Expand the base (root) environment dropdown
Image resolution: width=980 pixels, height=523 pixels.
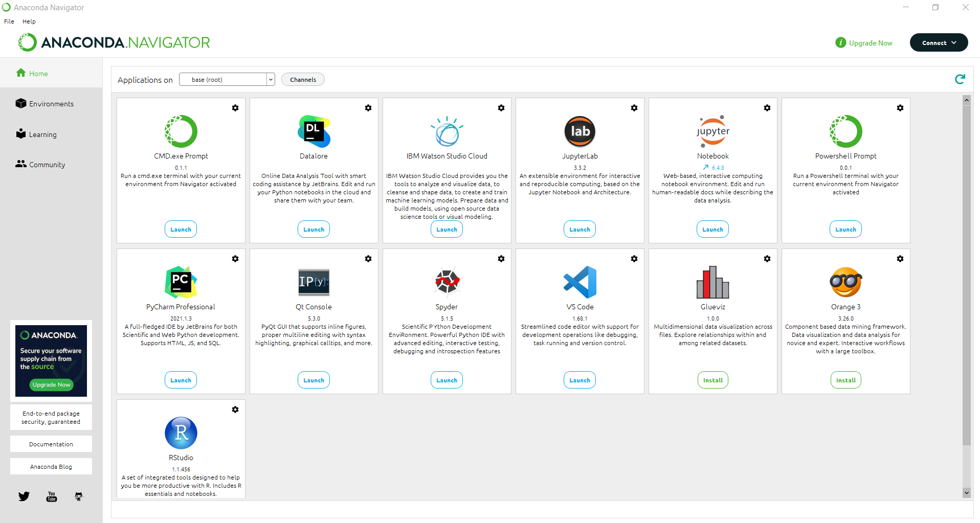coord(271,80)
